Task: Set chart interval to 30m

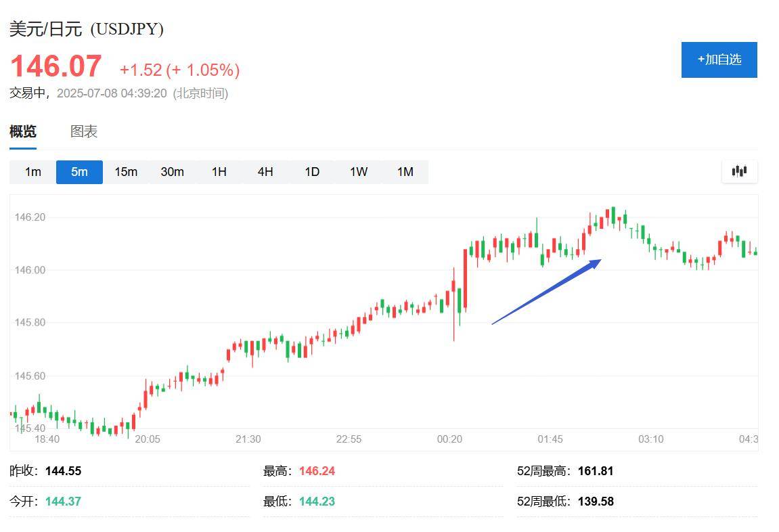Action: [x=173, y=172]
